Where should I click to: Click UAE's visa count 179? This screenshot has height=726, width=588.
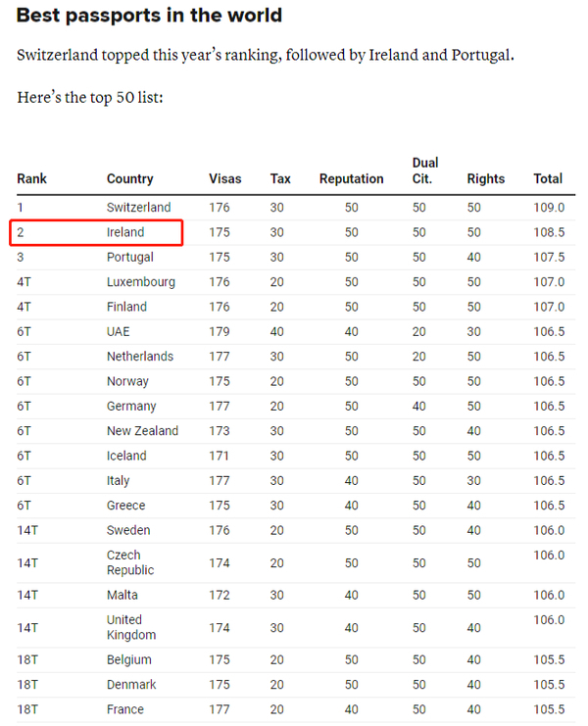tap(220, 332)
